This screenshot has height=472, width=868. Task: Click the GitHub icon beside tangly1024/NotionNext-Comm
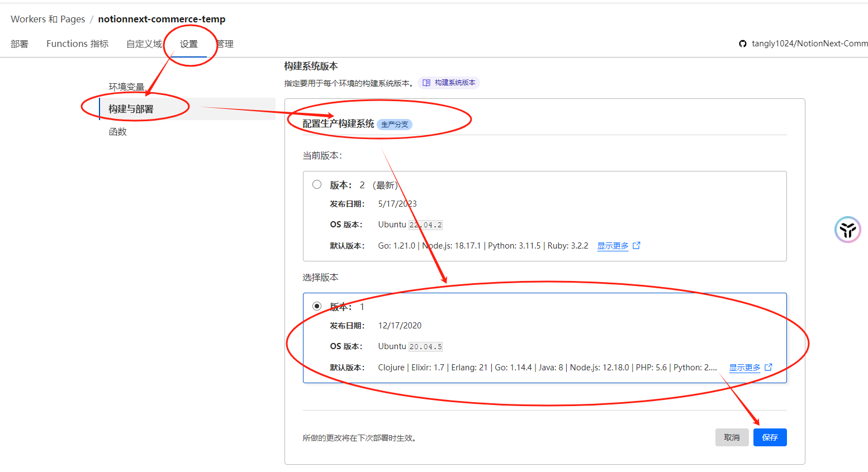pos(743,44)
